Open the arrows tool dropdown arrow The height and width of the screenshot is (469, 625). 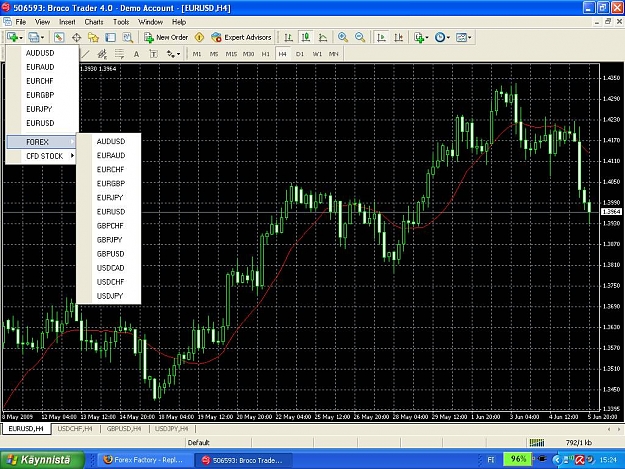(178, 54)
